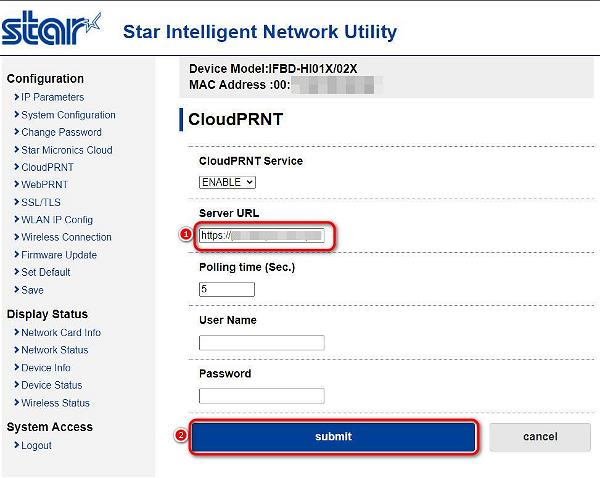Focus the Polling time input

click(x=227, y=289)
